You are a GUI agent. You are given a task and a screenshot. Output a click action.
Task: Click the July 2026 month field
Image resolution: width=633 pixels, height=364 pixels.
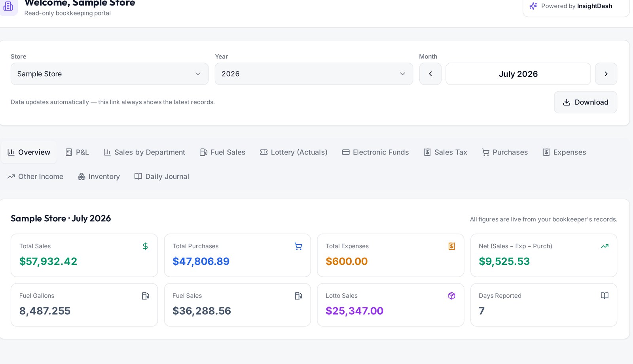click(x=518, y=74)
